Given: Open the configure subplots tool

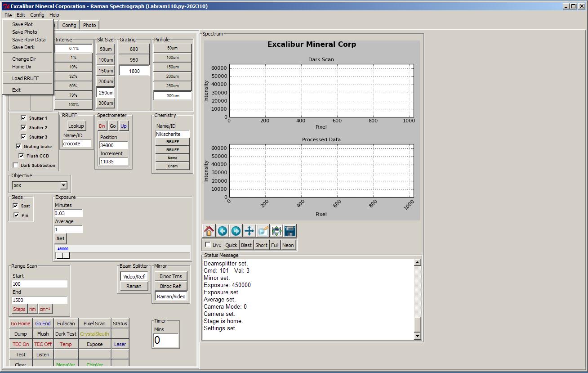Looking at the screenshot, I should click(x=276, y=231).
